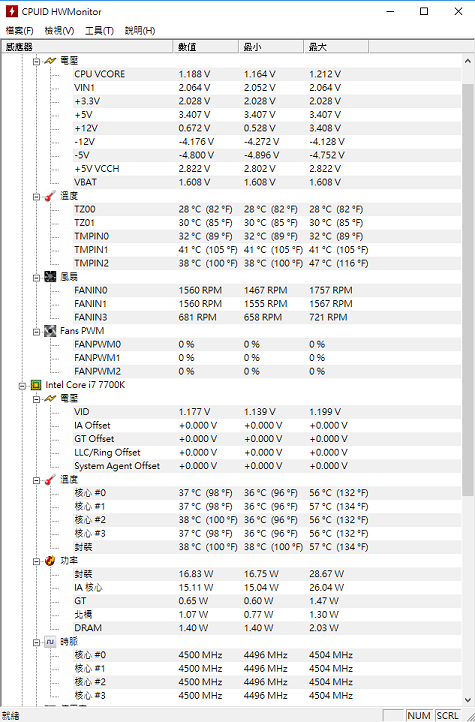Click the Fans PWM group icon

point(50,331)
